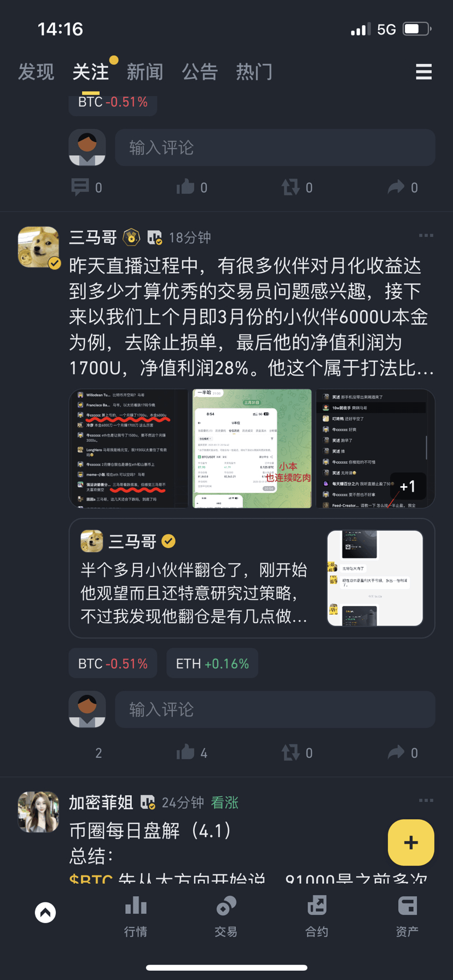Switch to the 热门 tab

pyautogui.click(x=254, y=72)
